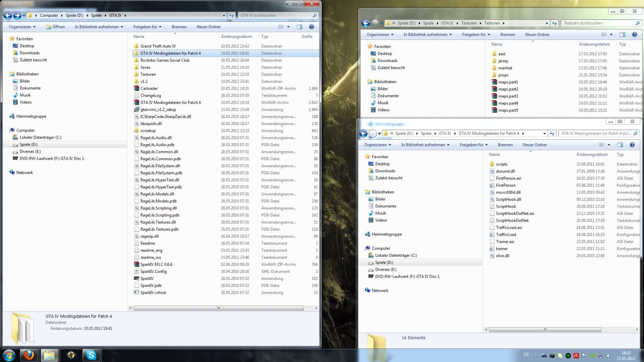Select Lokaler Datenträger (C:) in the Modingdateien sidebar
Viewport: 644px width, 362px height.
[x=396, y=255]
